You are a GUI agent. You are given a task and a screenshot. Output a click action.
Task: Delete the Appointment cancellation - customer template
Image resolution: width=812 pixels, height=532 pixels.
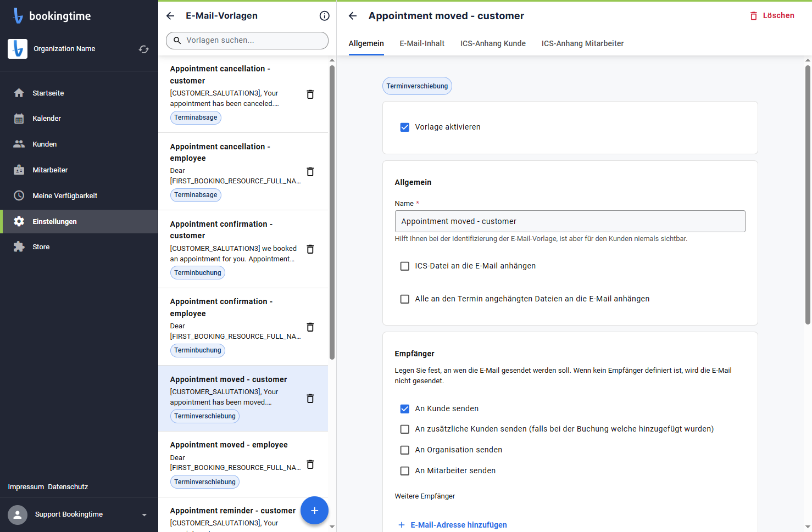(x=310, y=94)
